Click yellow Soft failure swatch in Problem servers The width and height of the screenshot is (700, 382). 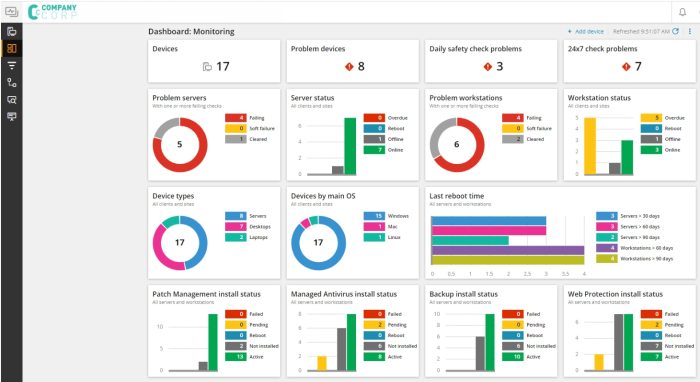[236, 129]
